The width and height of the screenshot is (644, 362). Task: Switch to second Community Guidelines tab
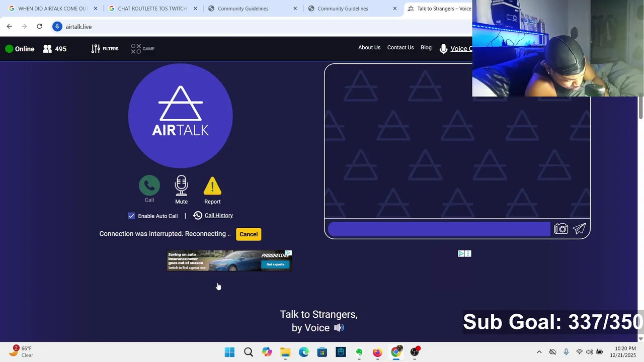(x=343, y=9)
